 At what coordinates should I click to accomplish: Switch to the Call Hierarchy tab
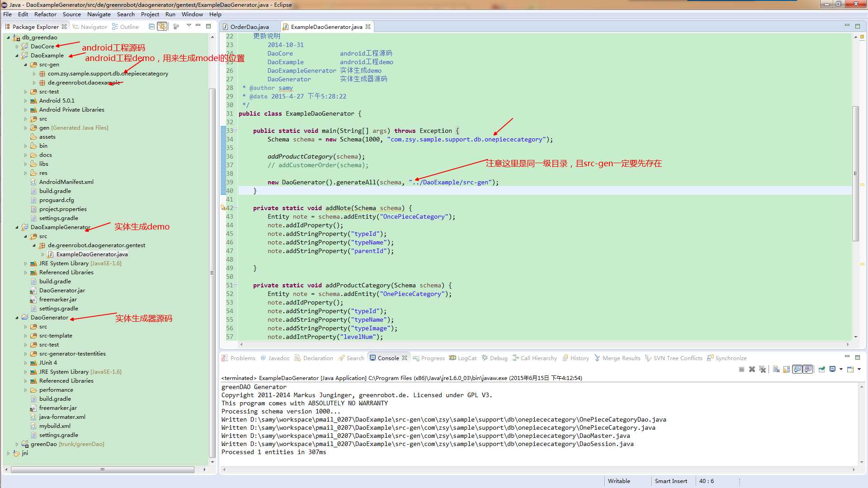[534, 358]
